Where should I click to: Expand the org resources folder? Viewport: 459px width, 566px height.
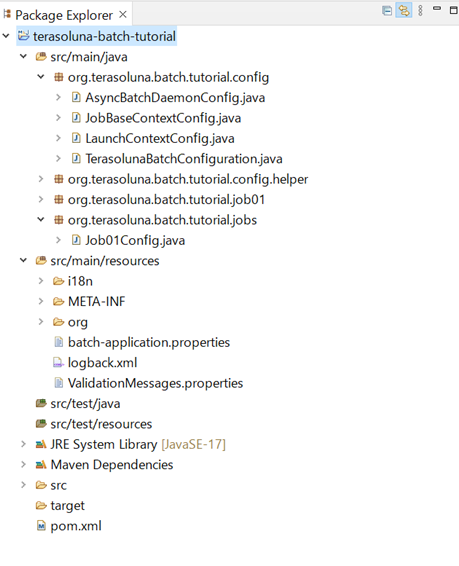[41, 322]
